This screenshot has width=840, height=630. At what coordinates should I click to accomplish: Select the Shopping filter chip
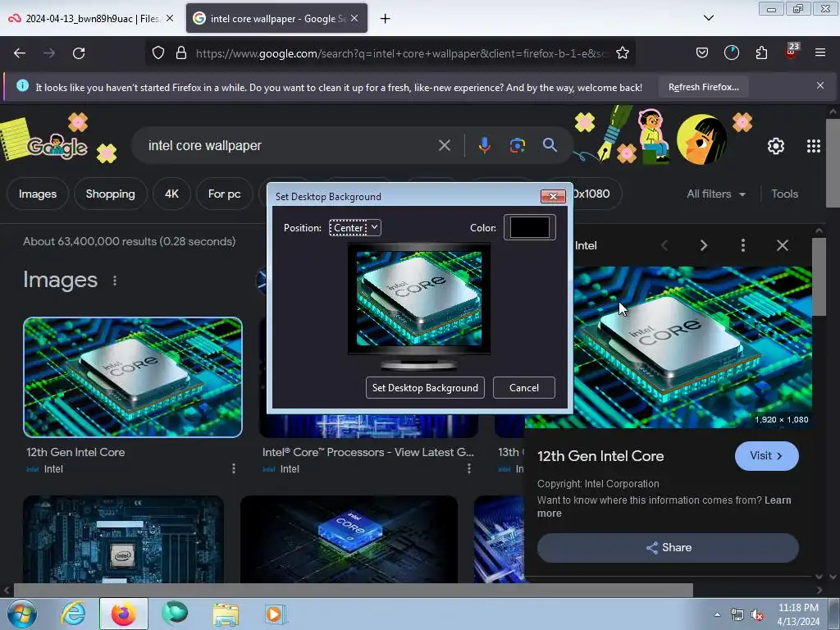pos(111,194)
